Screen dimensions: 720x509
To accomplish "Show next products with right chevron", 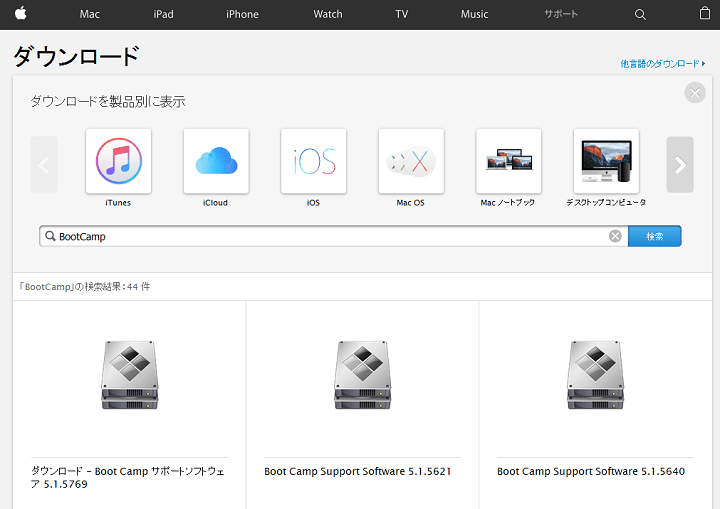I will click(680, 164).
